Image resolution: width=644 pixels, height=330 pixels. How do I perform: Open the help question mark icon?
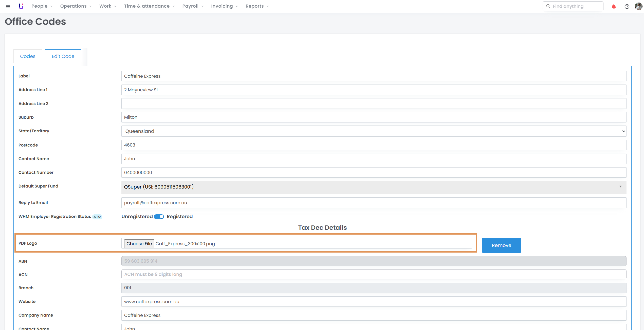[627, 7]
